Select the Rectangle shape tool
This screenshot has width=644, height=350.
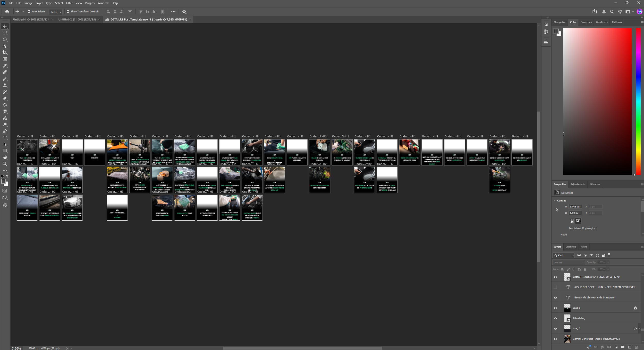coord(5,151)
